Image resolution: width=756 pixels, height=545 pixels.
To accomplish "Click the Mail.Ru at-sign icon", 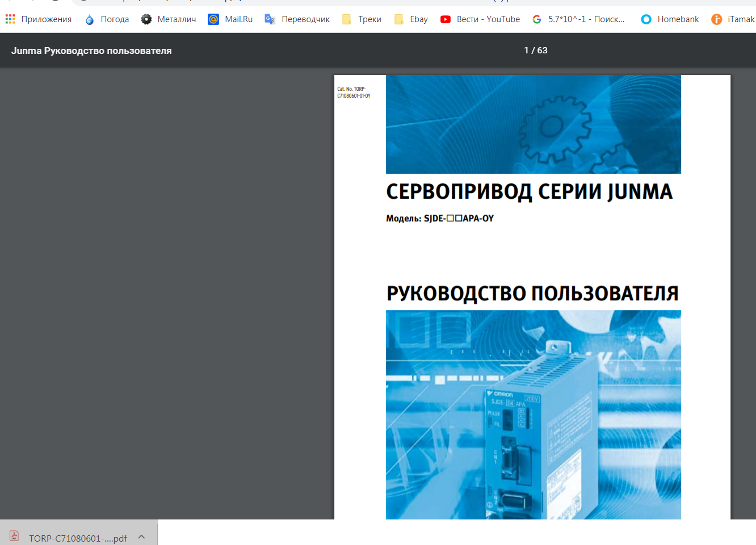I will click(213, 19).
